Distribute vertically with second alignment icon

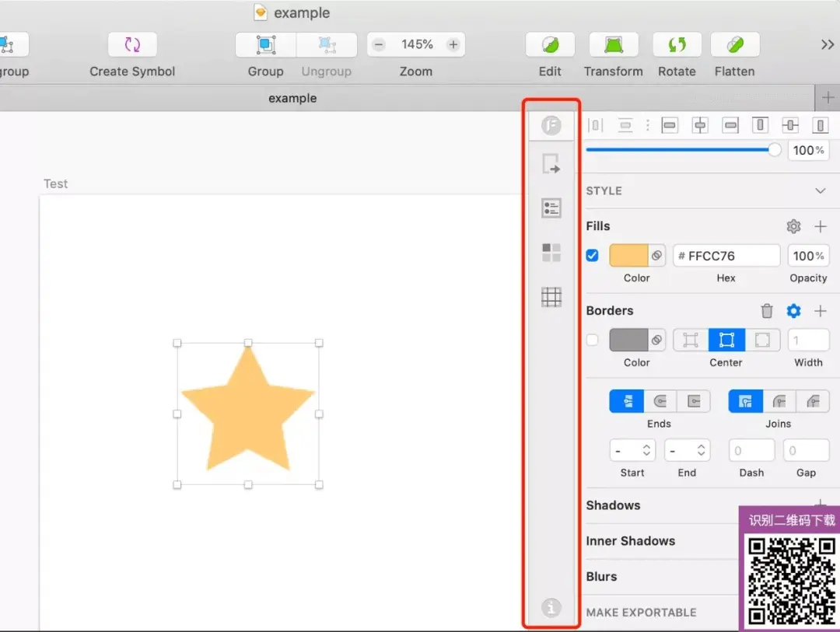(625, 126)
